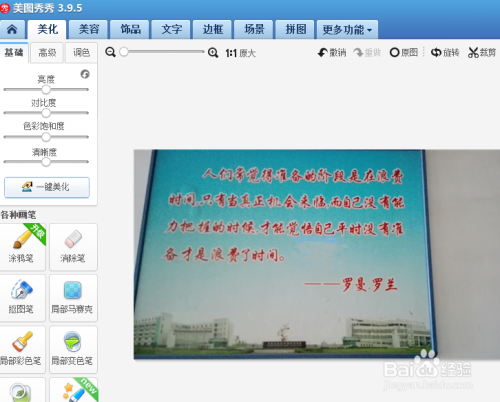The width and height of the screenshot is (500, 402).
Task: Select the 局部马赛克 mosaic tool
Action: coord(73,298)
